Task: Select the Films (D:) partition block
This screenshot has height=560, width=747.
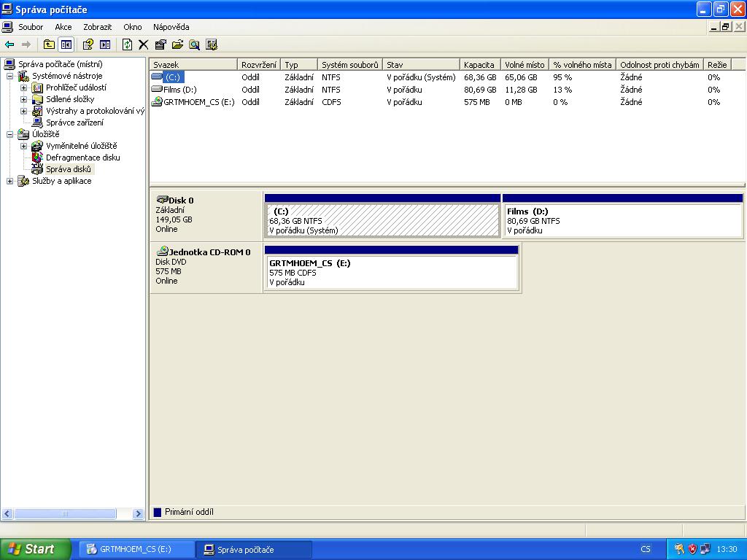Action: coord(622,220)
